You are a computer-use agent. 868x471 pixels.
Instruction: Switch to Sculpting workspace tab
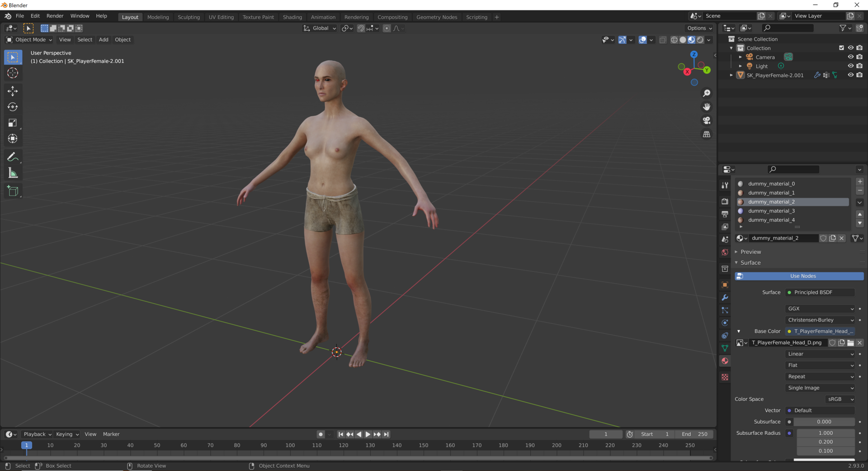point(189,17)
